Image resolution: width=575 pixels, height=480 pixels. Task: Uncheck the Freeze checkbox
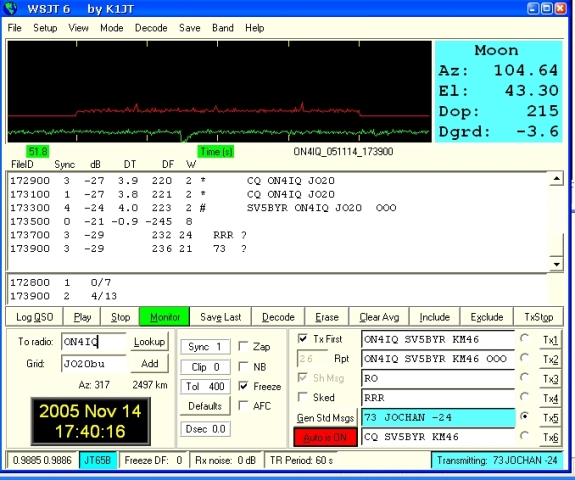pos(243,386)
